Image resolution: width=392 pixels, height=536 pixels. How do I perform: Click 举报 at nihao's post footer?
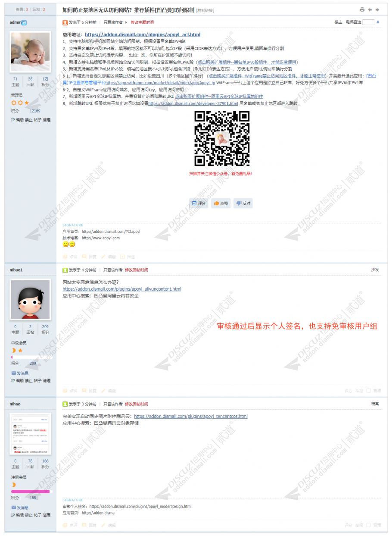pyautogui.click(x=359, y=525)
